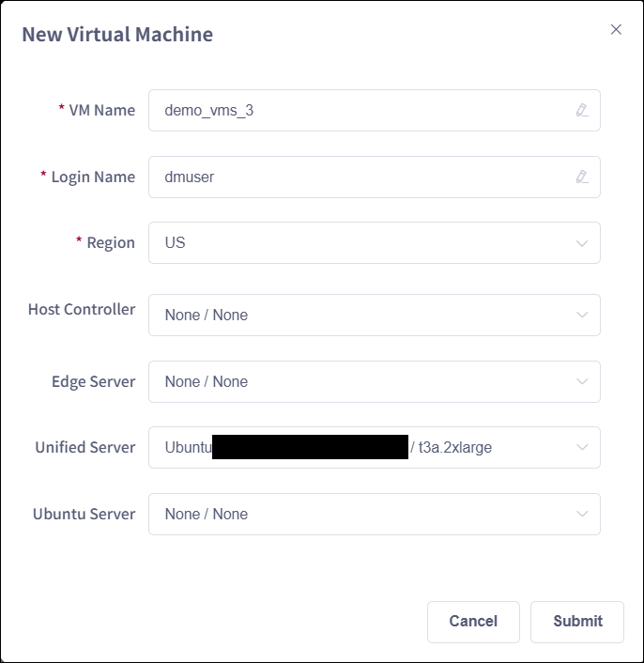Image resolution: width=644 pixels, height=663 pixels.
Task: Click the New Virtual Machine dialog title
Action: pyautogui.click(x=117, y=35)
